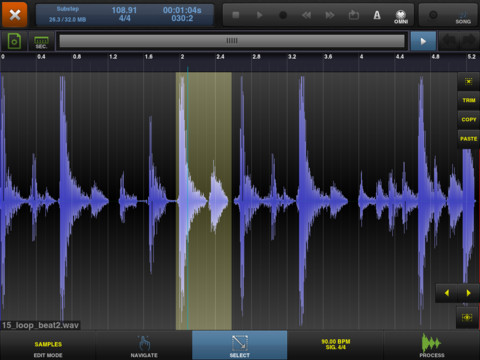480x360 pixels.
Task: Trim the sample to the selection
Action: (x=469, y=100)
